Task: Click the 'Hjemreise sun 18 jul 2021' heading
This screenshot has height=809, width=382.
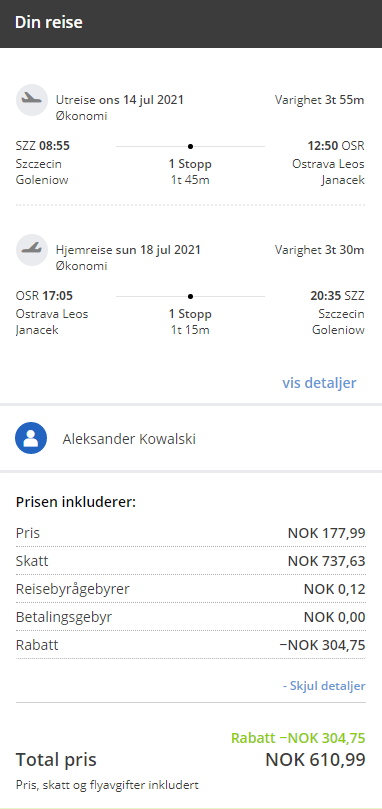Action: (128, 250)
